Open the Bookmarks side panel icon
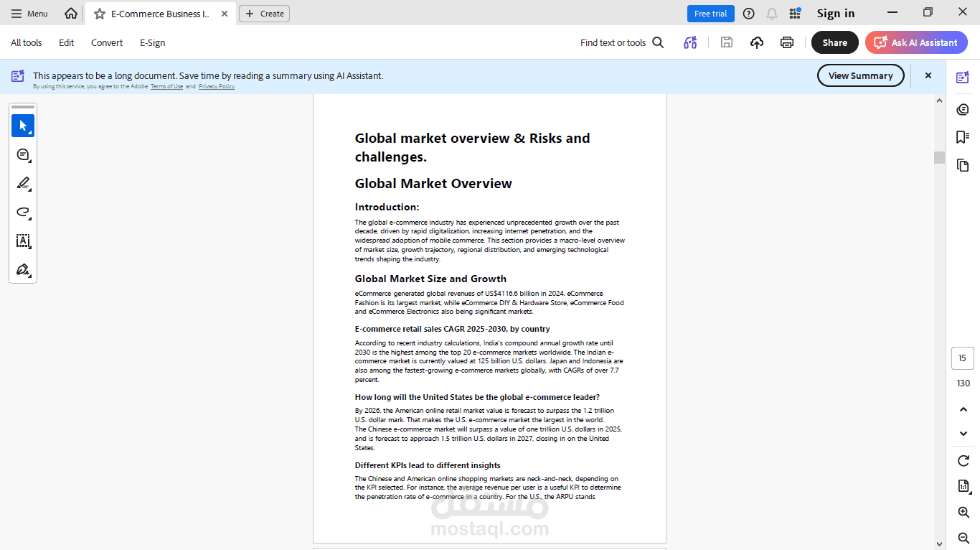 [x=963, y=137]
